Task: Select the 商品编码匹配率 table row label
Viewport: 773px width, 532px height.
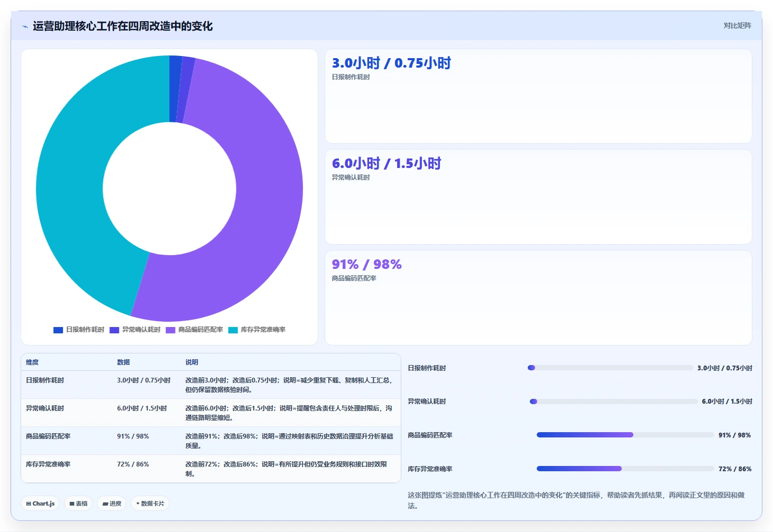Action: point(48,436)
